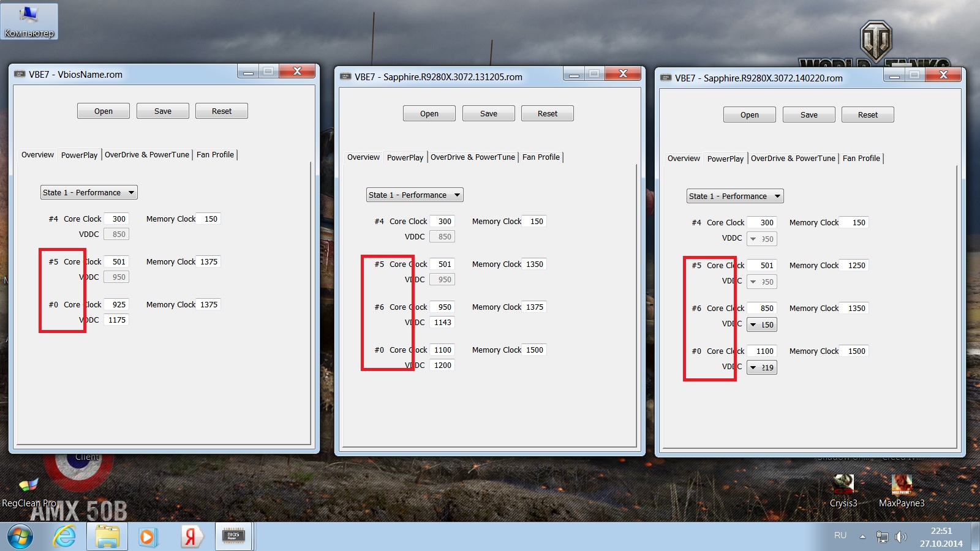This screenshot has width=980, height=551.
Task: Open the media player taskbar icon
Action: click(x=148, y=537)
